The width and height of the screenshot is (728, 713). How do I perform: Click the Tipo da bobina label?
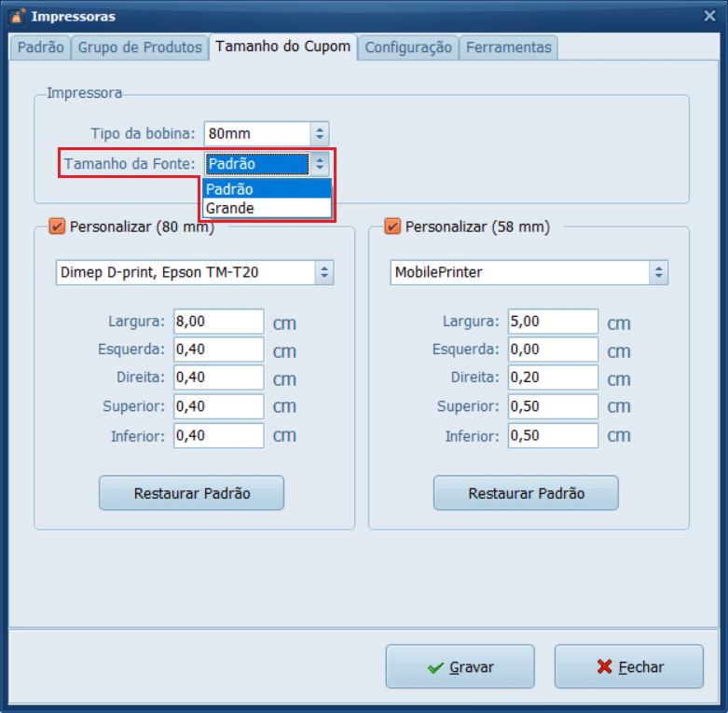(x=143, y=133)
